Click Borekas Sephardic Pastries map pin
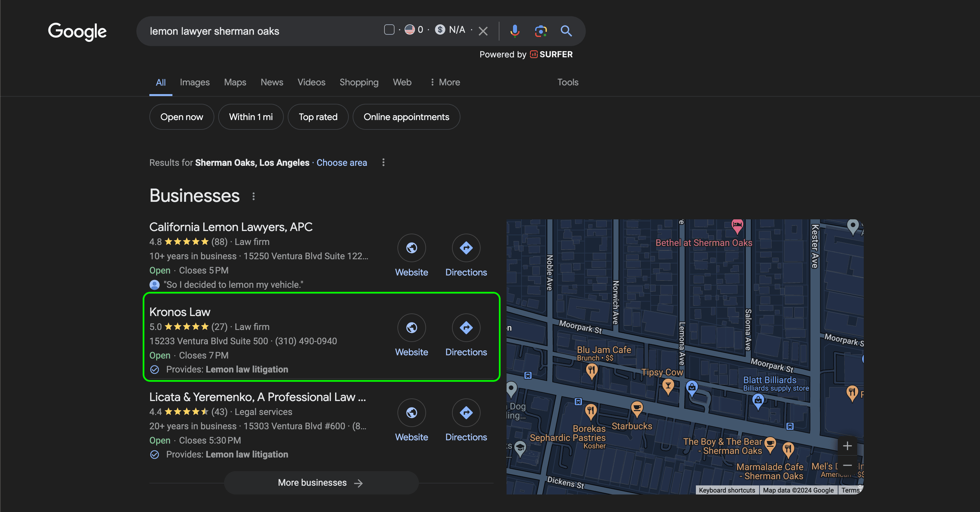The image size is (980, 512). pyautogui.click(x=590, y=412)
